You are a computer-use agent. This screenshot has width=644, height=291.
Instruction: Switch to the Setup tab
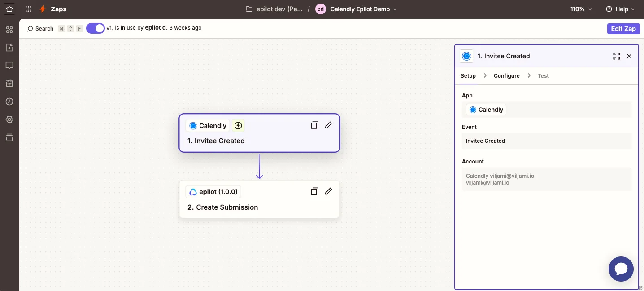click(x=468, y=75)
